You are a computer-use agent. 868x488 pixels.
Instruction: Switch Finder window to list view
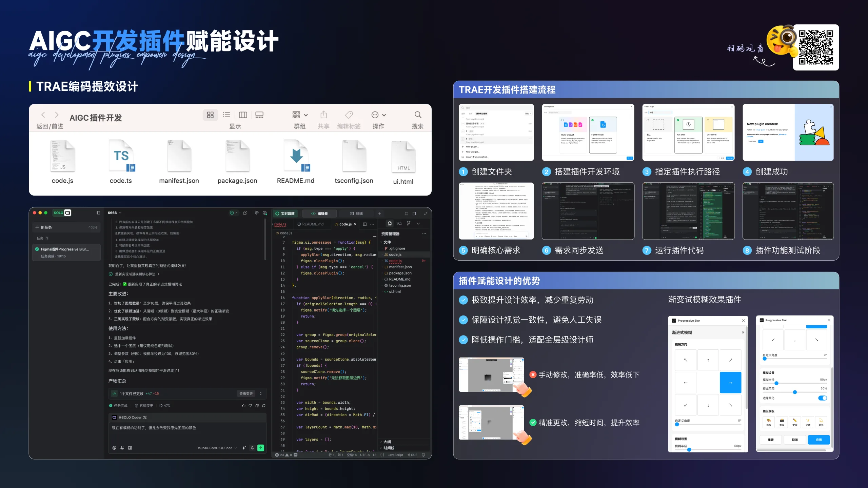pos(226,115)
